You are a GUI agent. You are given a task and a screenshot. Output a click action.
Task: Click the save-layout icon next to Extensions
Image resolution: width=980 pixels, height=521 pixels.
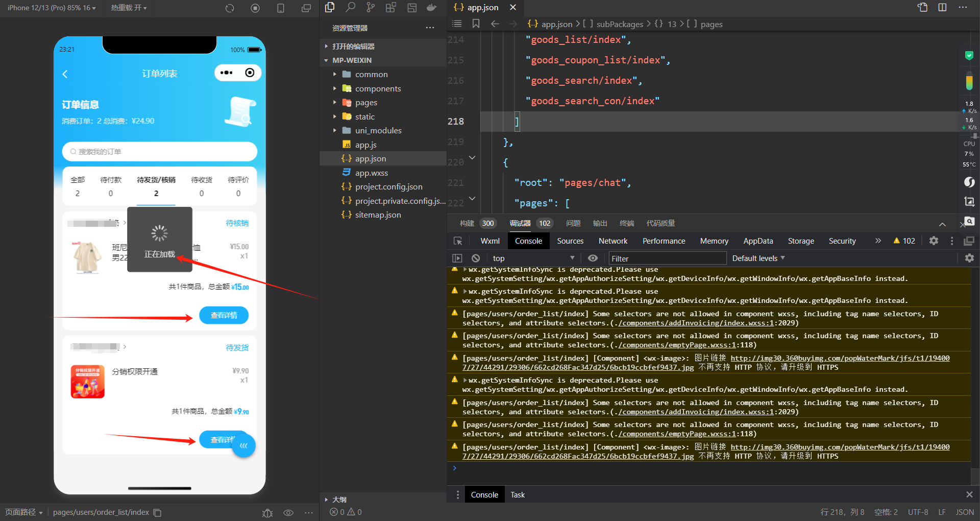tap(412, 7)
